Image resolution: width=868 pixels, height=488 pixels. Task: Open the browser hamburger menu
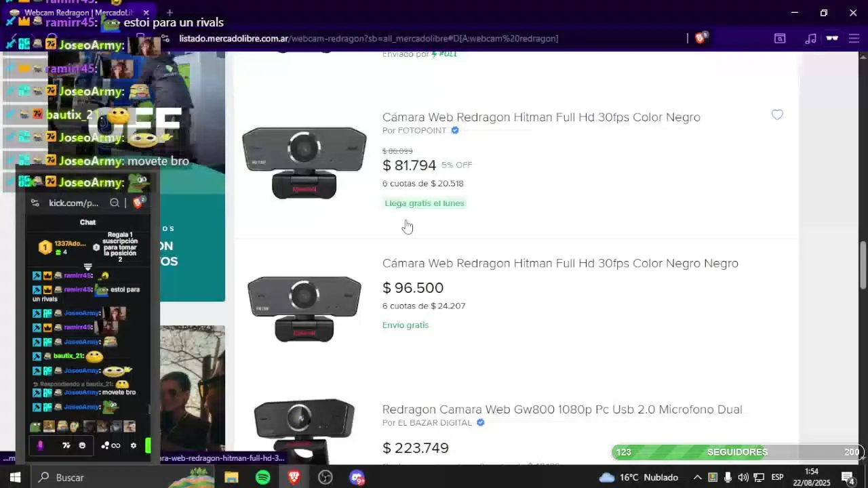(x=854, y=39)
